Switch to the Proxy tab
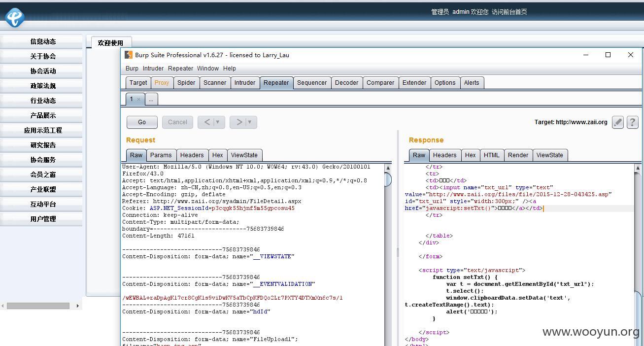The width and height of the screenshot is (644, 346). click(162, 83)
